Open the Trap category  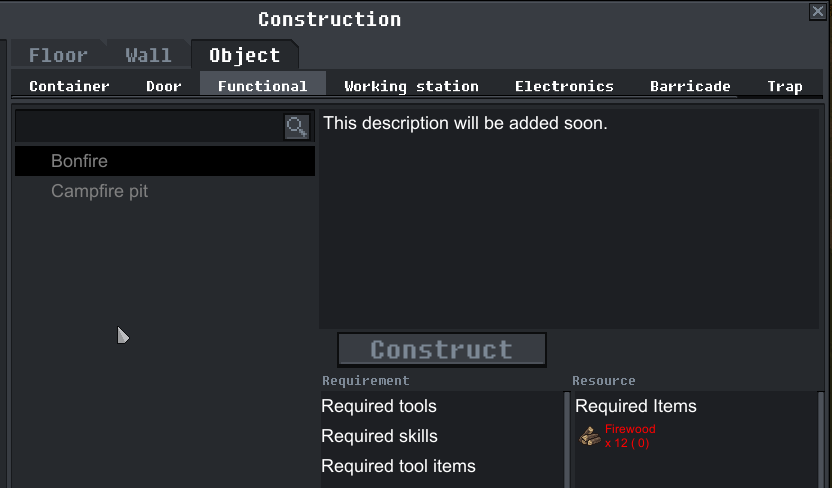[785, 86]
